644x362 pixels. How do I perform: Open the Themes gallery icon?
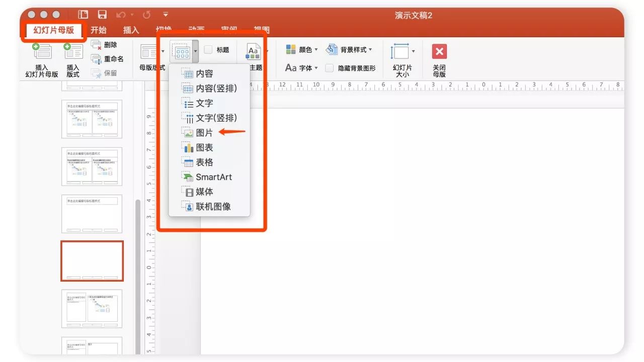[x=254, y=51]
